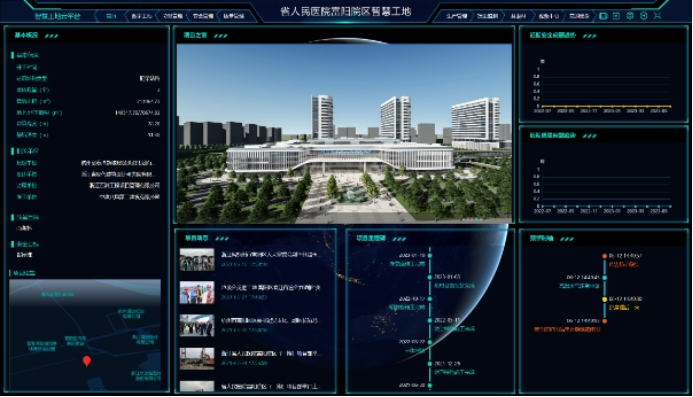Viewport: 693px width, 397px height.
Task: Select the last left-side navigation tab
Action: coord(233,16)
